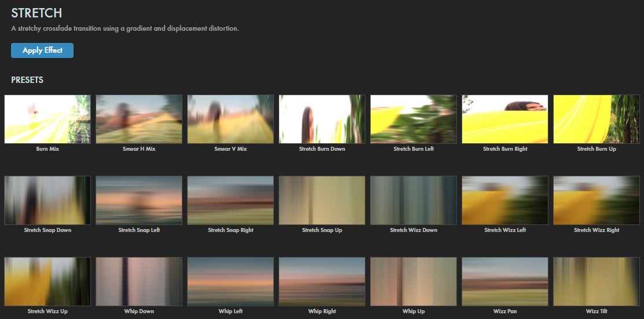Click the 'Stretch Wizz Up' caption text

(x=47, y=311)
